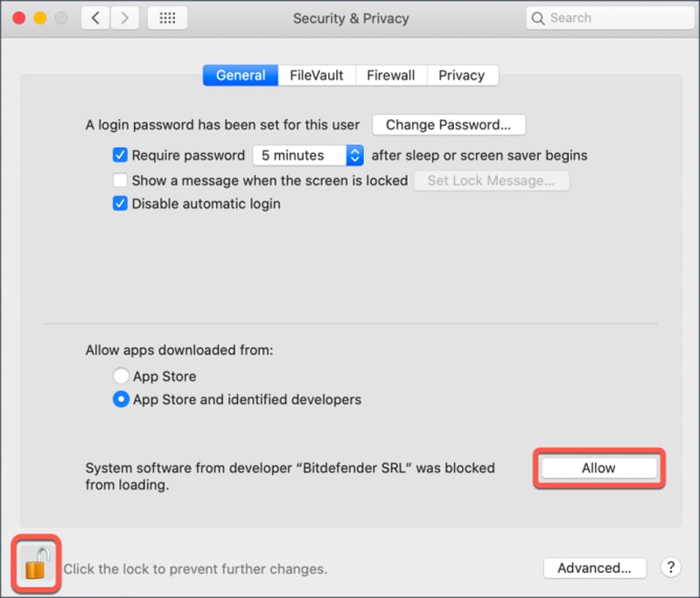Select the App Store radio option
This screenshot has width=700, height=598.
[x=121, y=377]
